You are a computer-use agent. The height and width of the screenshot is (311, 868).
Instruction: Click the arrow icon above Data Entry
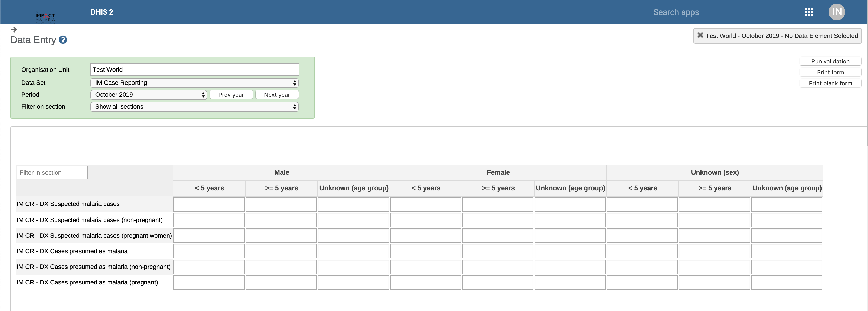coord(14,29)
